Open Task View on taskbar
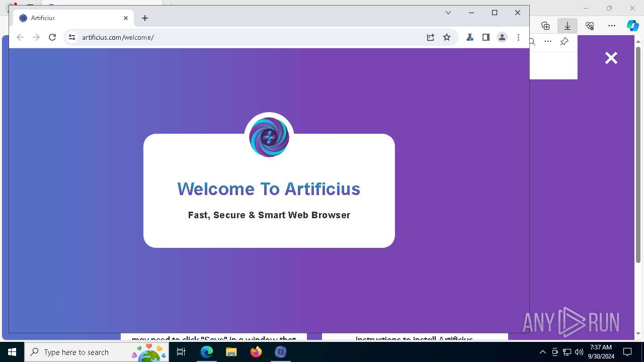 pyautogui.click(x=181, y=352)
